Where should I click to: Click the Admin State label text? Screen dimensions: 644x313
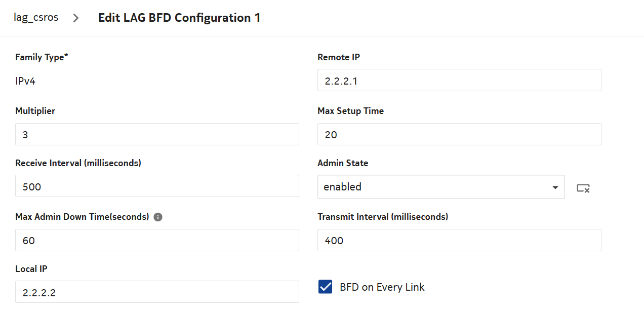coord(342,163)
